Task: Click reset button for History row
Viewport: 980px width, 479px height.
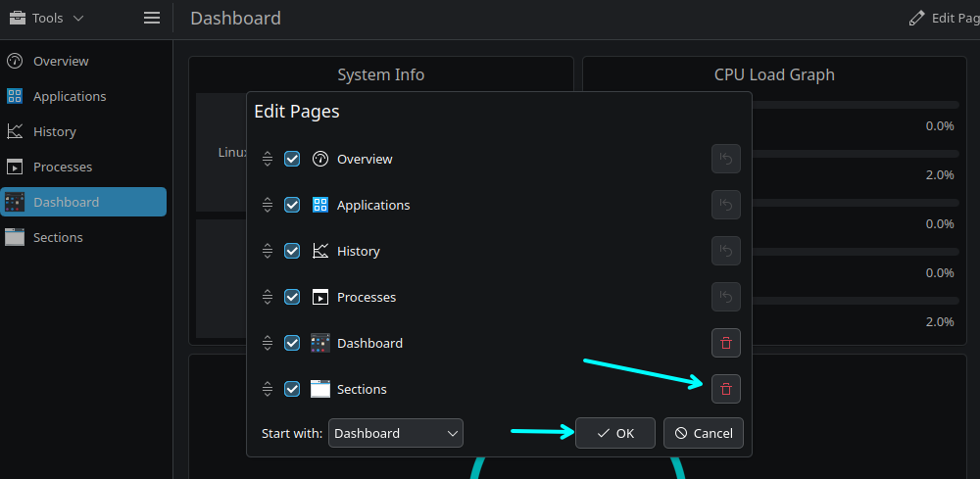Action: pos(725,251)
